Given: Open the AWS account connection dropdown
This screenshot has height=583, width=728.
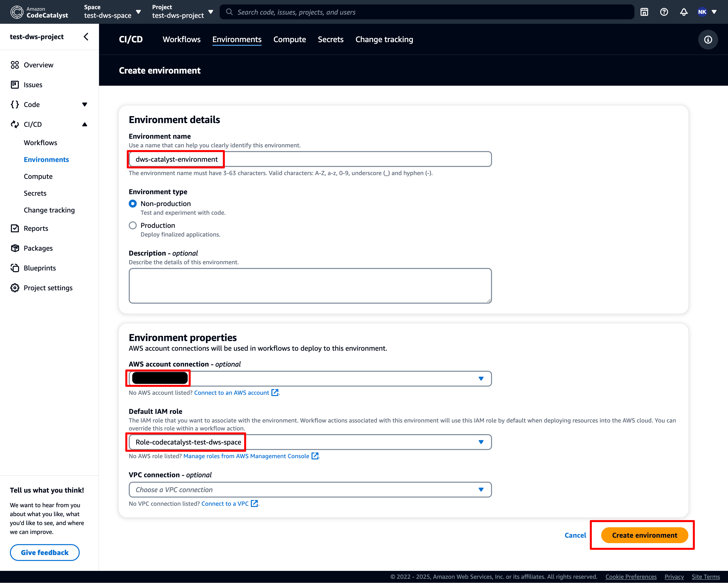Looking at the screenshot, I should coord(310,379).
